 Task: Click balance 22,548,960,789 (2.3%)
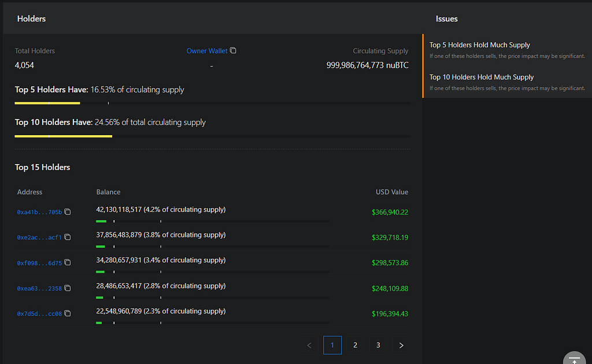tap(161, 311)
